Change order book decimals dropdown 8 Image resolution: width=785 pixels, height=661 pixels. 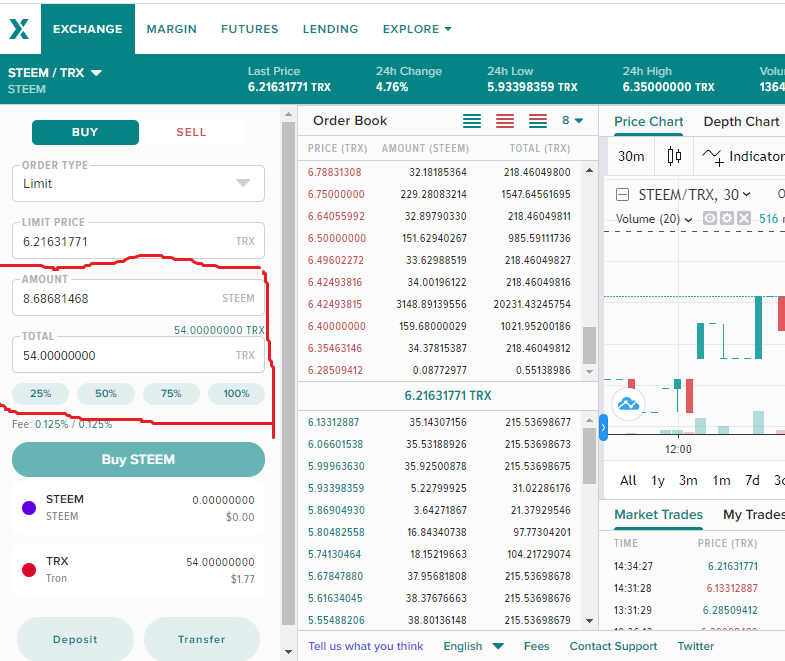[x=572, y=121]
